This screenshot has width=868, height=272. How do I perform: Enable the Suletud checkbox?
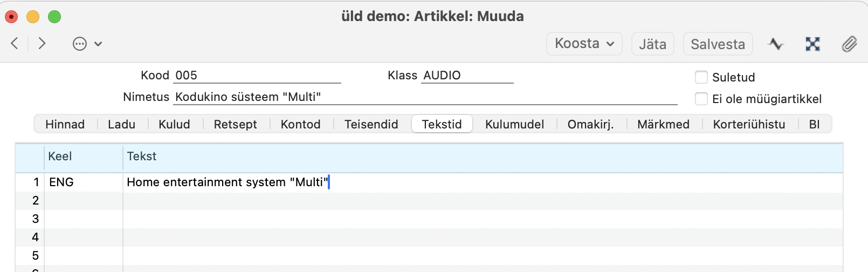pyautogui.click(x=701, y=77)
